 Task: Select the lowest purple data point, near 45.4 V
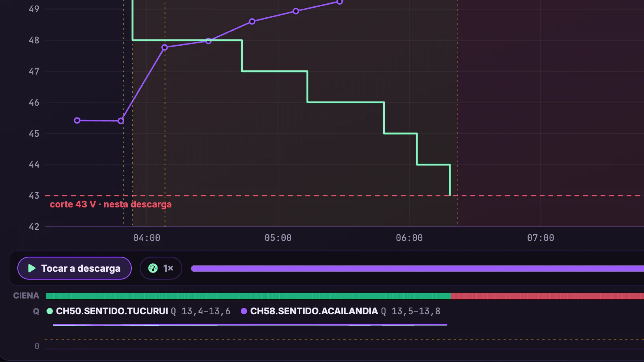click(x=121, y=121)
